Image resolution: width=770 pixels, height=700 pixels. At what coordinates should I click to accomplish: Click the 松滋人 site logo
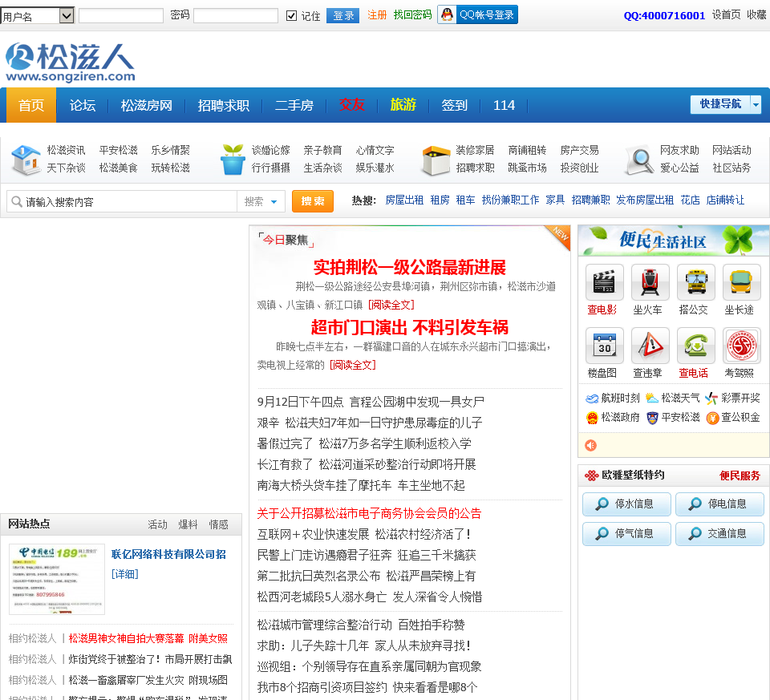70,62
